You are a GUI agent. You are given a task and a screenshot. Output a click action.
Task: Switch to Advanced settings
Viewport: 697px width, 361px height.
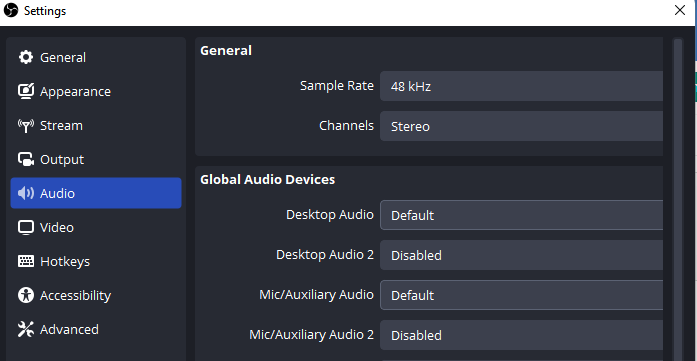pos(96,329)
